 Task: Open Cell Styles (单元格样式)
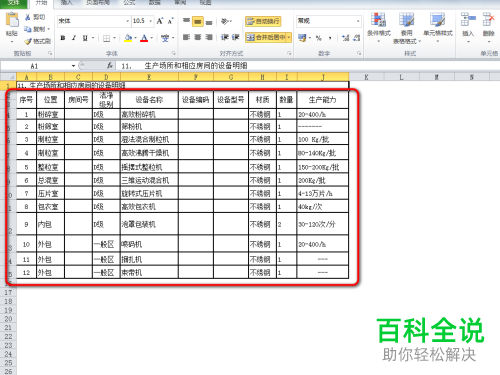[x=438, y=27]
